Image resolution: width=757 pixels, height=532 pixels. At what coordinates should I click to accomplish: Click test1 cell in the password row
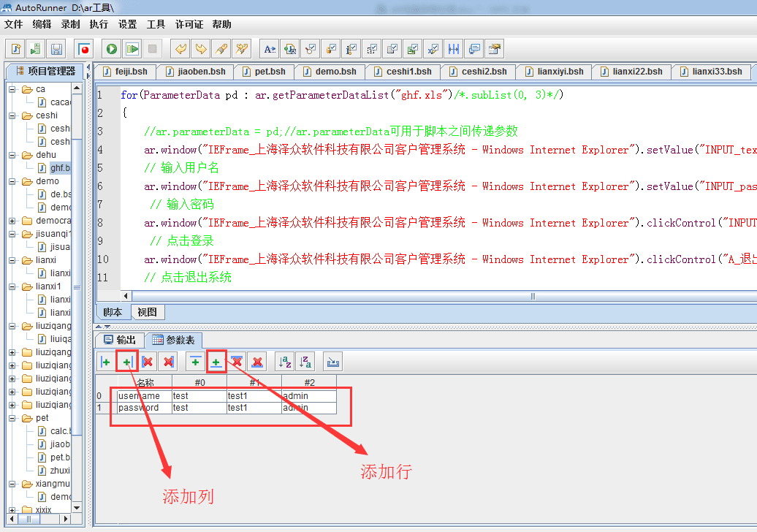pos(254,408)
